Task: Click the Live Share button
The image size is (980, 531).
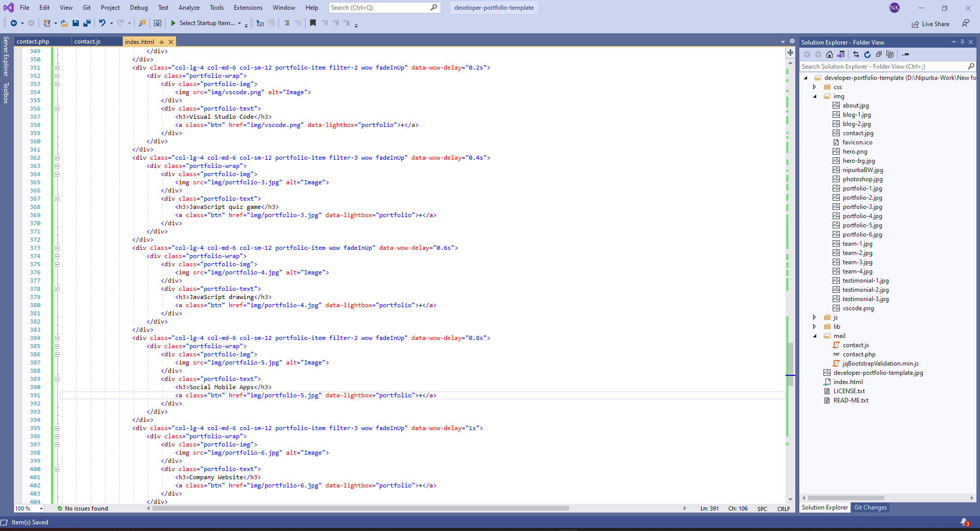Action: click(930, 24)
